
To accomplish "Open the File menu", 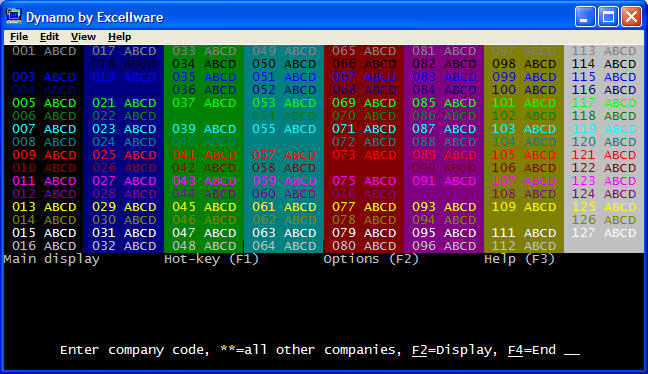I will point(19,37).
